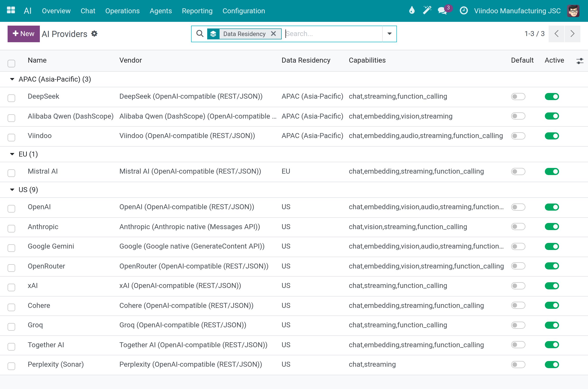Open the Reporting menu
The width and height of the screenshot is (588, 389).
(x=197, y=11)
